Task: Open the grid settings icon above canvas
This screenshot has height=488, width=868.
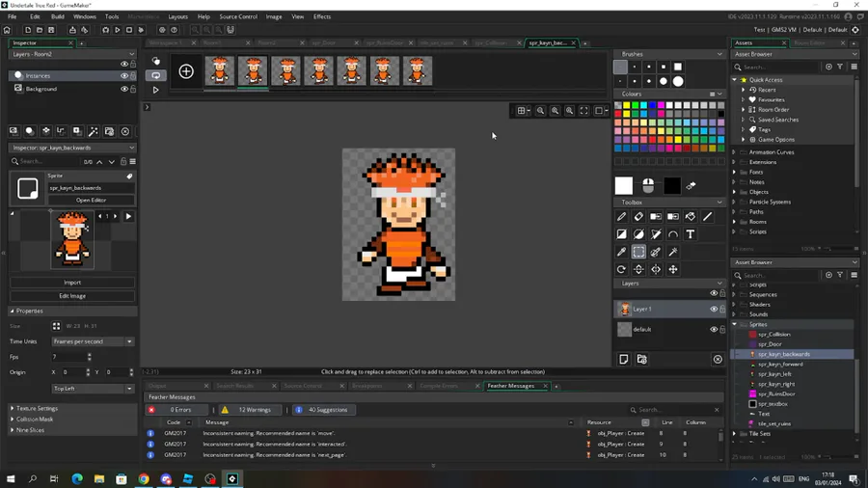Action: pos(521,111)
